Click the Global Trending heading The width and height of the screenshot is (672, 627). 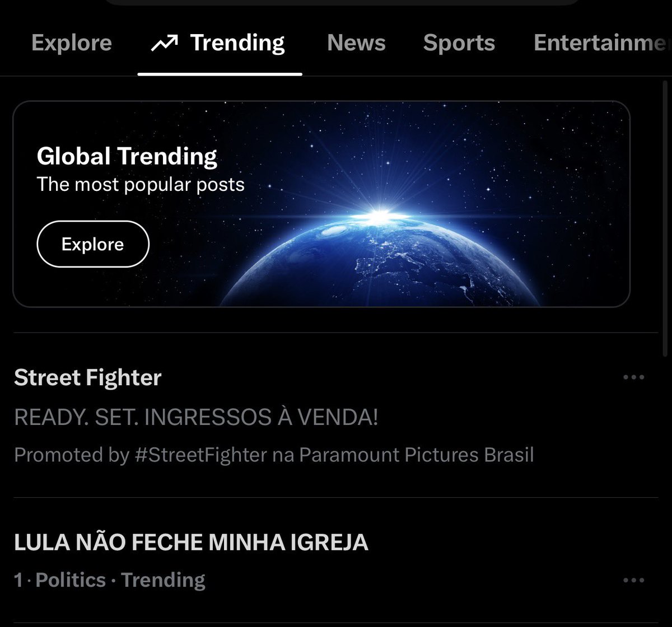[x=127, y=157]
